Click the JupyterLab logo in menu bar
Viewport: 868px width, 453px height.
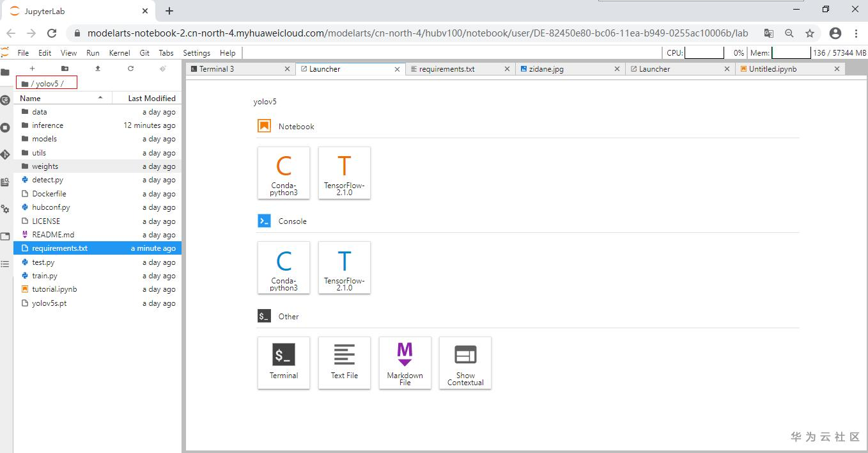(x=5, y=52)
